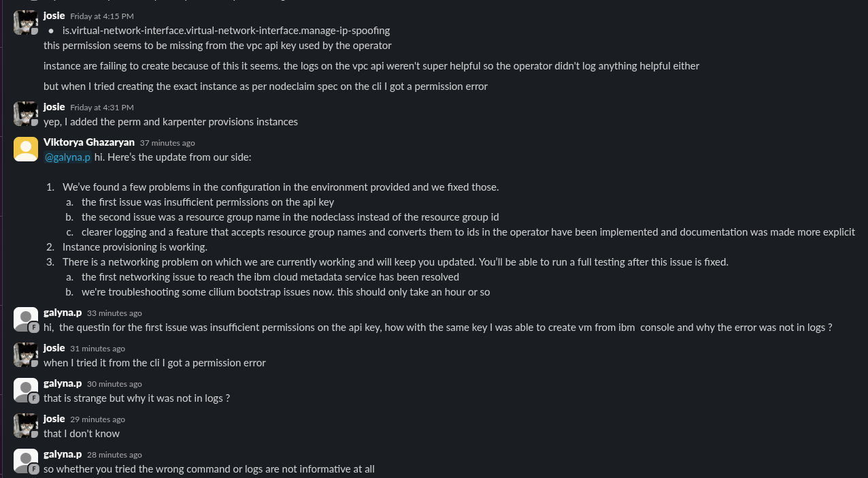868x478 pixels.
Task: Click josie's avatar on the Friday 4:15 PM message
Action: 25,22
